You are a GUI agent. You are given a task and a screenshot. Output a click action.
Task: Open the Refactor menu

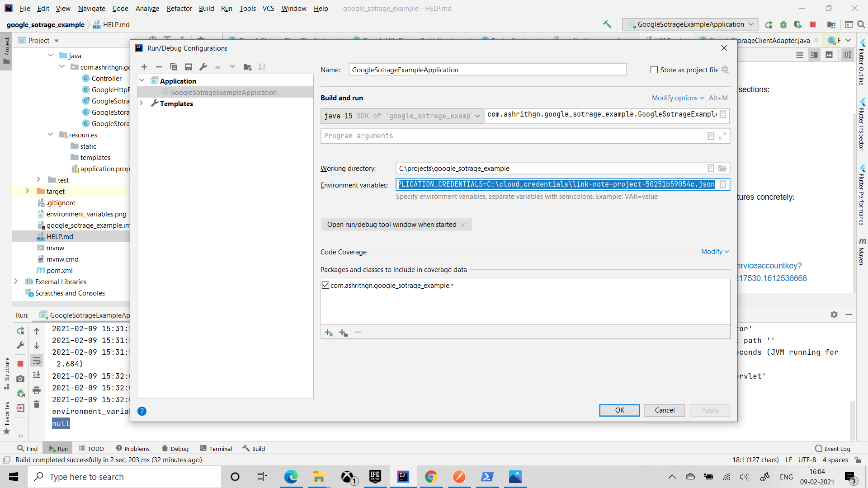[179, 8]
